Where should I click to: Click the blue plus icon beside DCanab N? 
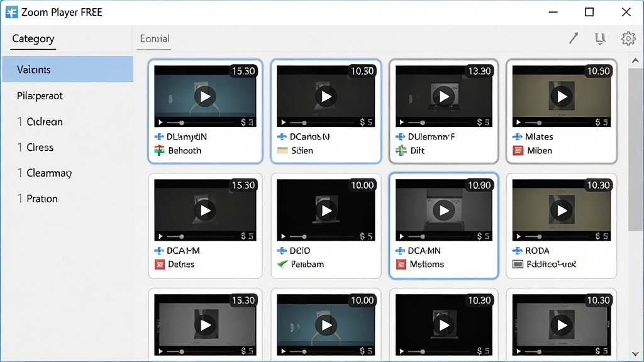pos(282,136)
